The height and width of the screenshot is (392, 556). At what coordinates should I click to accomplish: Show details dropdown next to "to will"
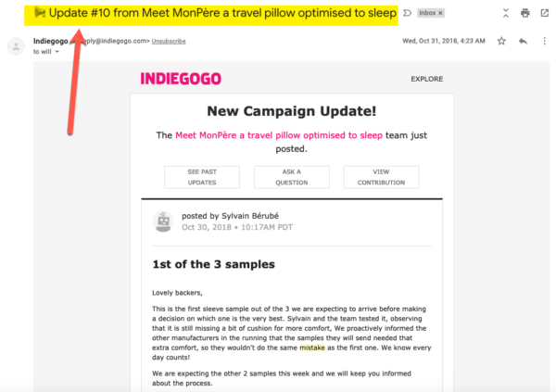(57, 52)
